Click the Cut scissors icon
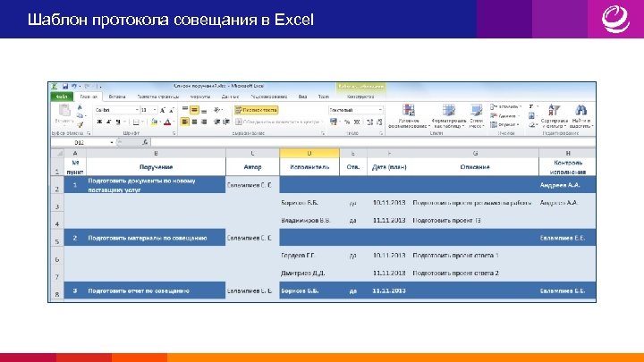Screen dimensions: 644x362 click(80, 107)
